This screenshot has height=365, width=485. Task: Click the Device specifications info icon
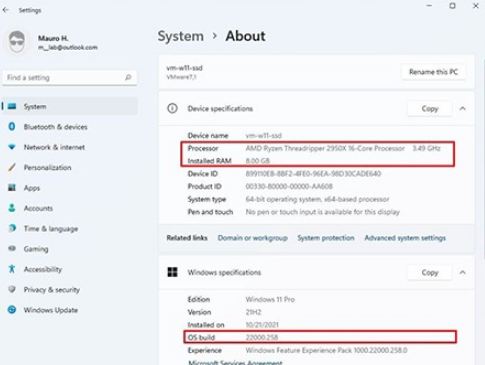[172, 108]
